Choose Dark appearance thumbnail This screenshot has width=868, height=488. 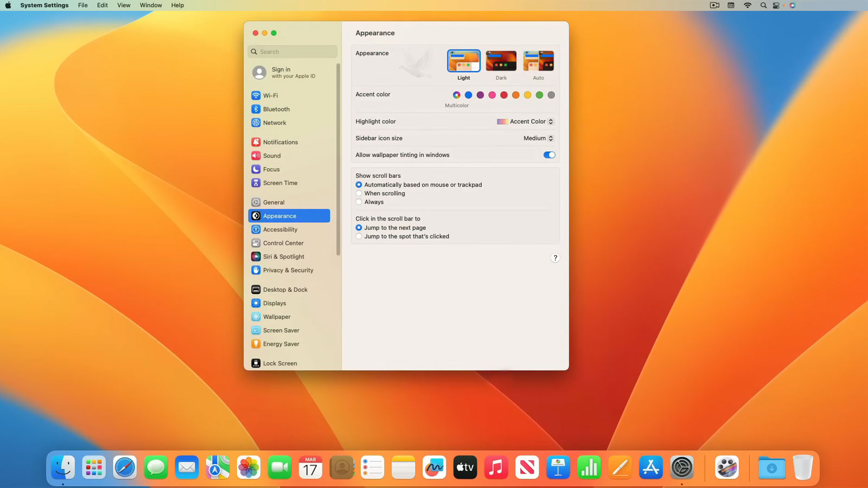(x=501, y=61)
